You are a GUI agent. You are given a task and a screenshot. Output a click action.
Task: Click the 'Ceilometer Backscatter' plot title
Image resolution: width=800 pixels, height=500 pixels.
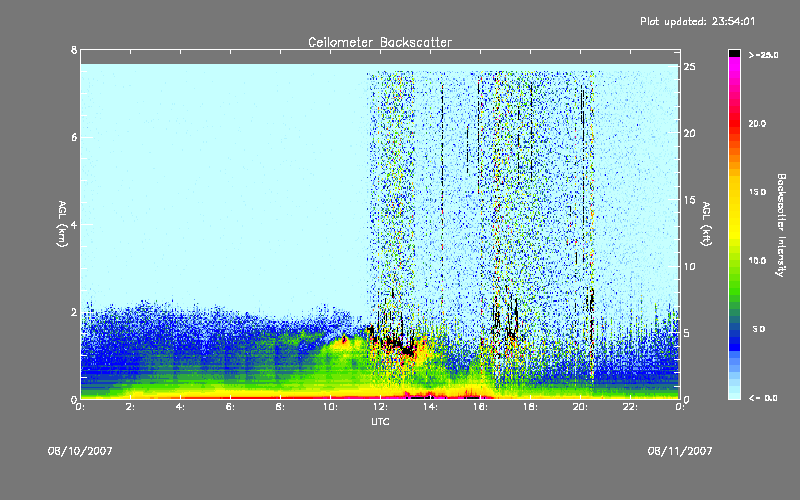[x=380, y=42]
